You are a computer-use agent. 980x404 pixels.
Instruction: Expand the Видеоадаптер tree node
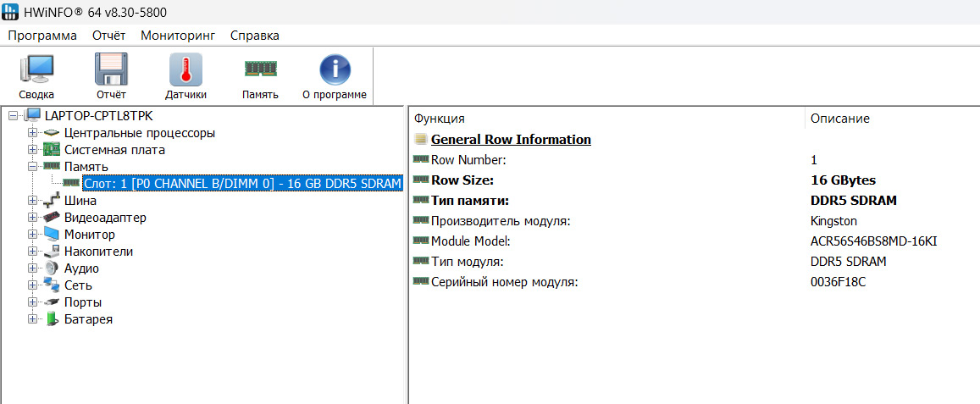click(32, 218)
